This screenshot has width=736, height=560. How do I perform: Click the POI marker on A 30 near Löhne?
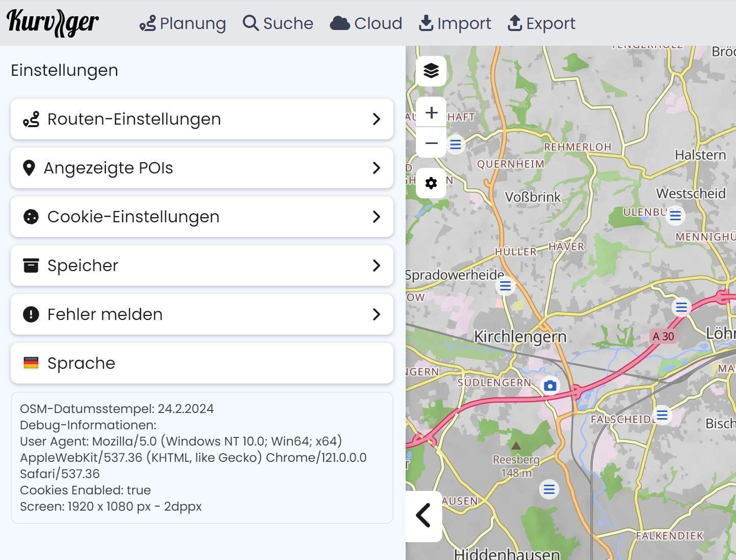682,307
